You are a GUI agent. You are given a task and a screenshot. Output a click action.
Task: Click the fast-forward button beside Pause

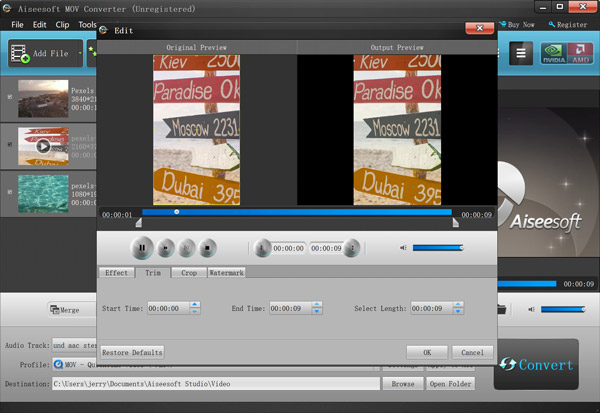point(165,248)
